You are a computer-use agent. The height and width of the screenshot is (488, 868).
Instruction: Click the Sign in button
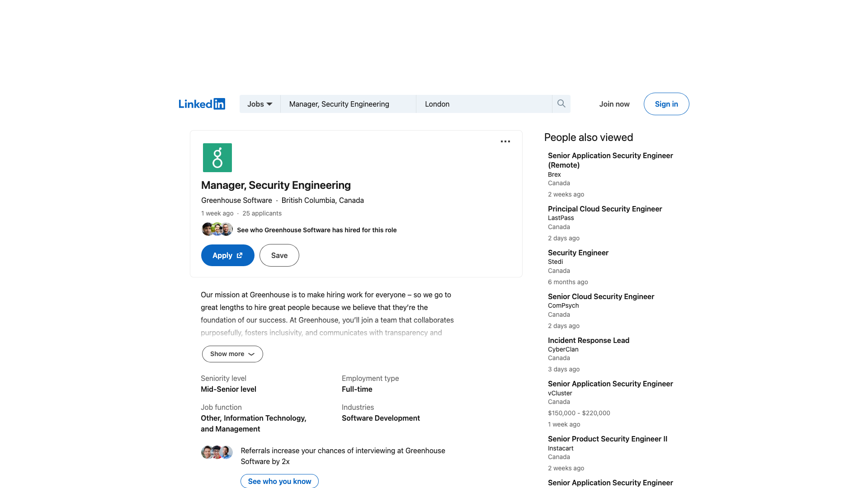coord(666,104)
